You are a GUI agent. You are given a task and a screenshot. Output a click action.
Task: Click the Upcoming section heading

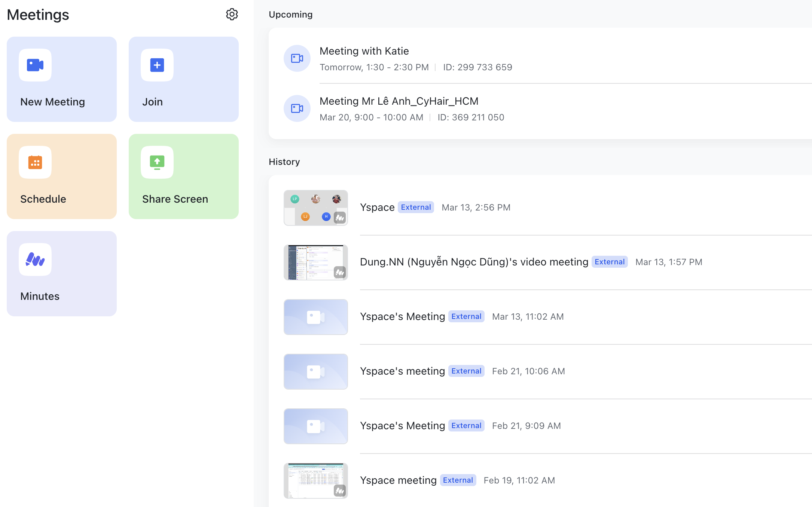click(290, 15)
